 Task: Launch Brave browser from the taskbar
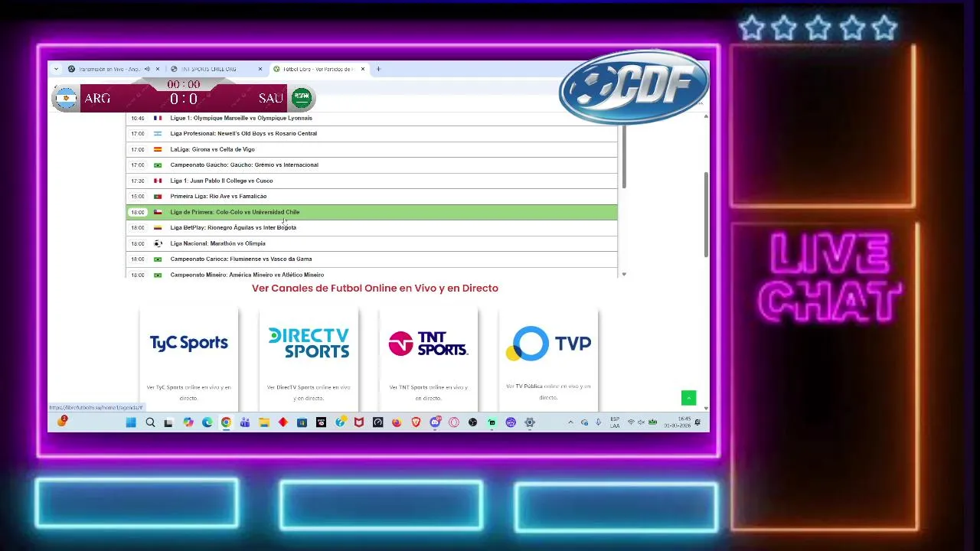416,422
